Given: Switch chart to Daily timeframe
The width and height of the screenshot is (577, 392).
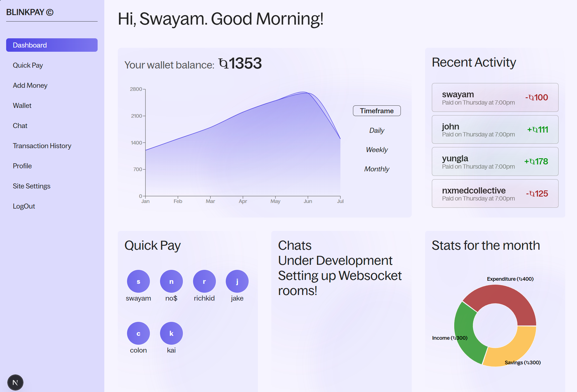Looking at the screenshot, I should coord(376,130).
